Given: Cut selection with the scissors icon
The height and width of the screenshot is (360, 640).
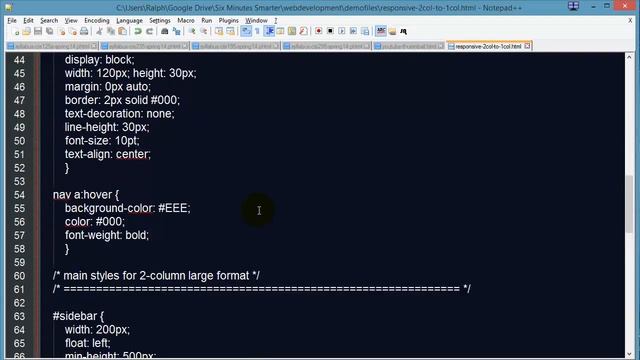Looking at the screenshot, I should (99, 31).
